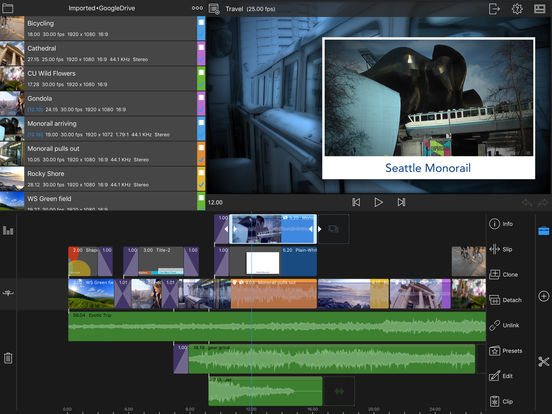Jump to next edit point

(x=401, y=202)
